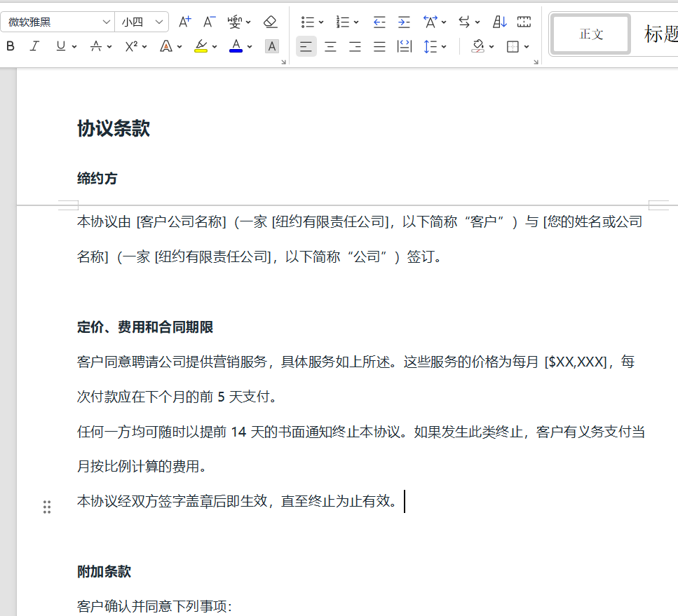678x616 pixels.
Task: Center align the paragraph
Action: click(330, 47)
